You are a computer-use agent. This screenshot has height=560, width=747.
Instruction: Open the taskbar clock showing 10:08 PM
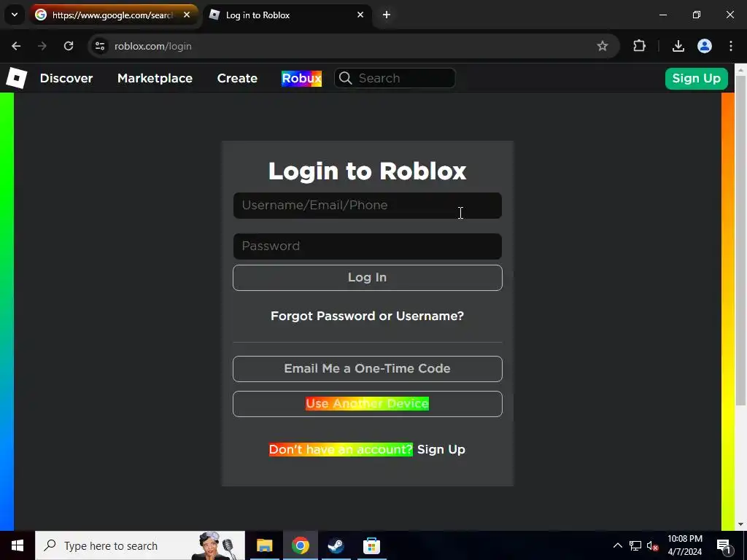[x=684, y=545]
